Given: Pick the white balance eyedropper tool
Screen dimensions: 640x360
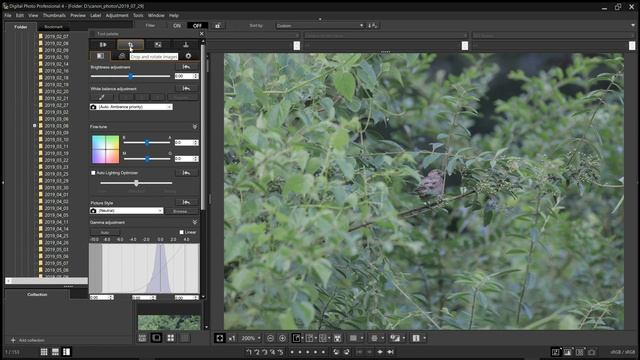Looking at the screenshot, I should (x=102, y=97).
